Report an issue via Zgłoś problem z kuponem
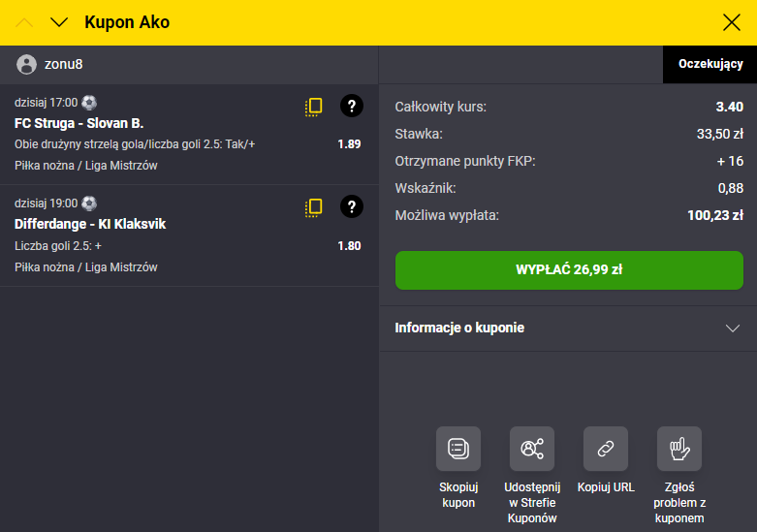Image resolution: width=757 pixels, height=532 pixels. click(x=679, y=449)
